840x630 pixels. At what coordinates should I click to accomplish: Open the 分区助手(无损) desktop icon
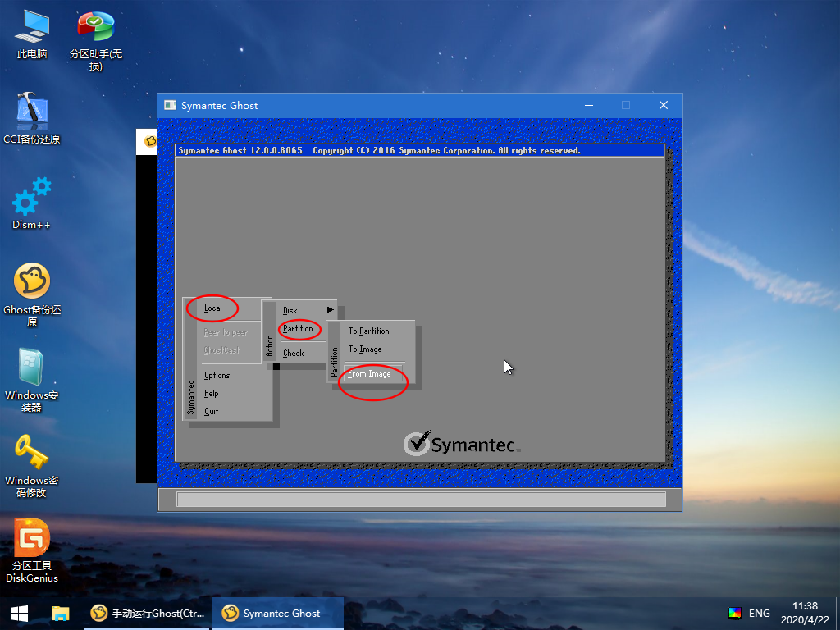95,41
